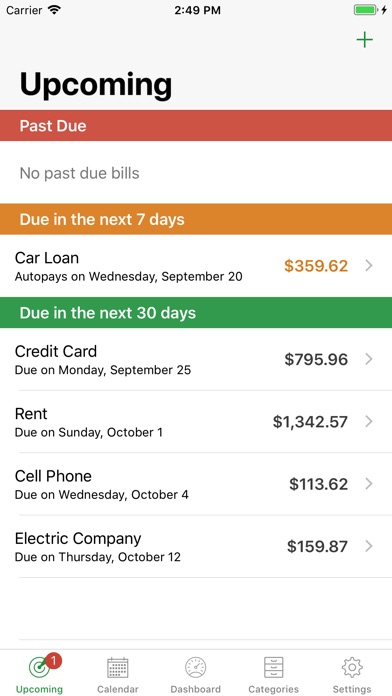Open the Rent bill row
392x696 pixels.
tap(196, 422)
